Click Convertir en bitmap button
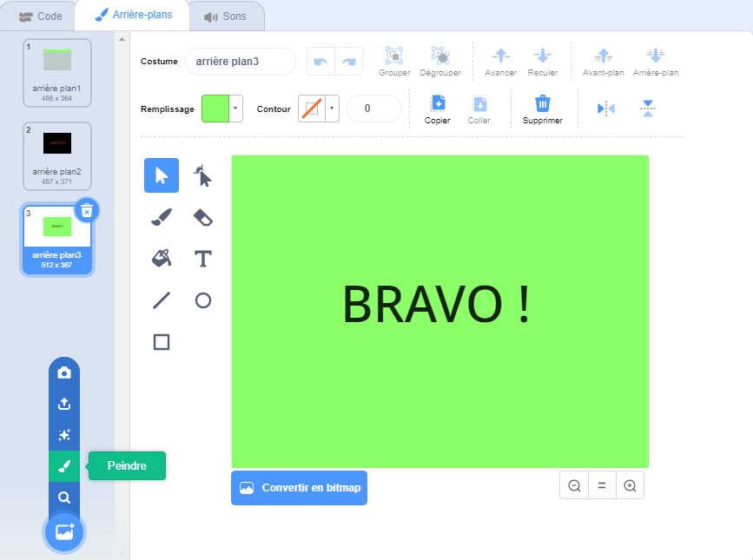Screen dimensions: 753x560 (x=299, y=488)
